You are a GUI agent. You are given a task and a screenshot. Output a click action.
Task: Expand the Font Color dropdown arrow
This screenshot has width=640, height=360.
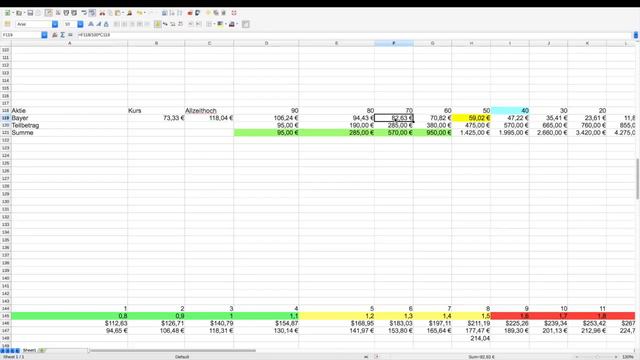pos(237,24)
